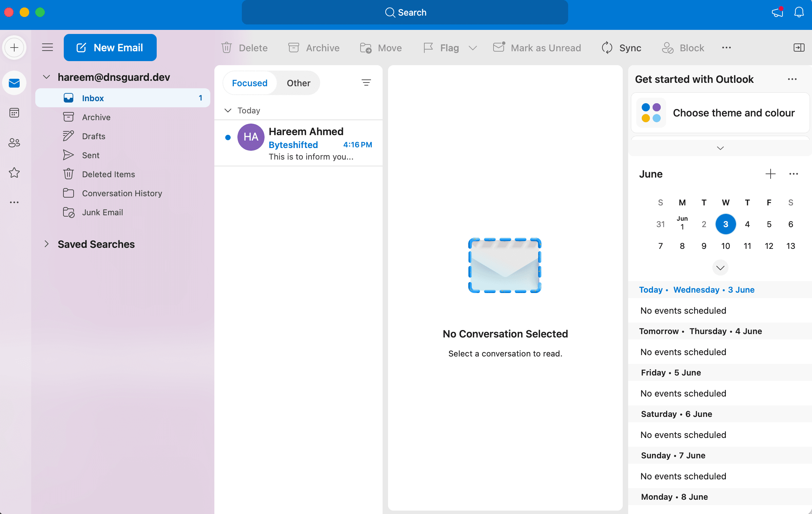
Task: Open the Deleted Items folder
Action: [x=123, y=174]
